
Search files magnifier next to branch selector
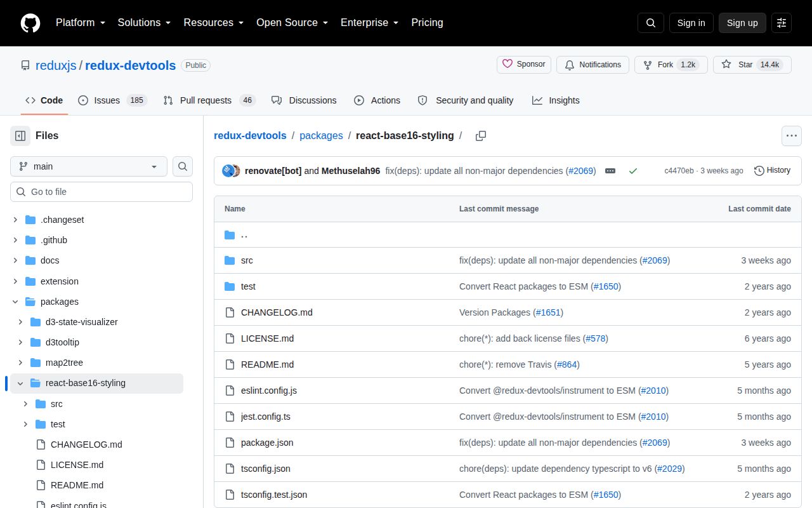coord(183,166)
